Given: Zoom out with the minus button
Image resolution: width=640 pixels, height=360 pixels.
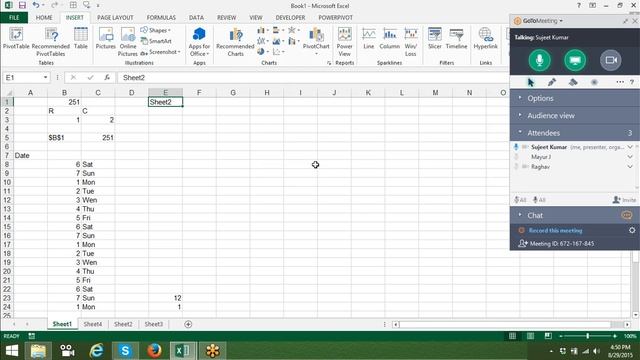Looking at the screenshot, I should (561, 336).
